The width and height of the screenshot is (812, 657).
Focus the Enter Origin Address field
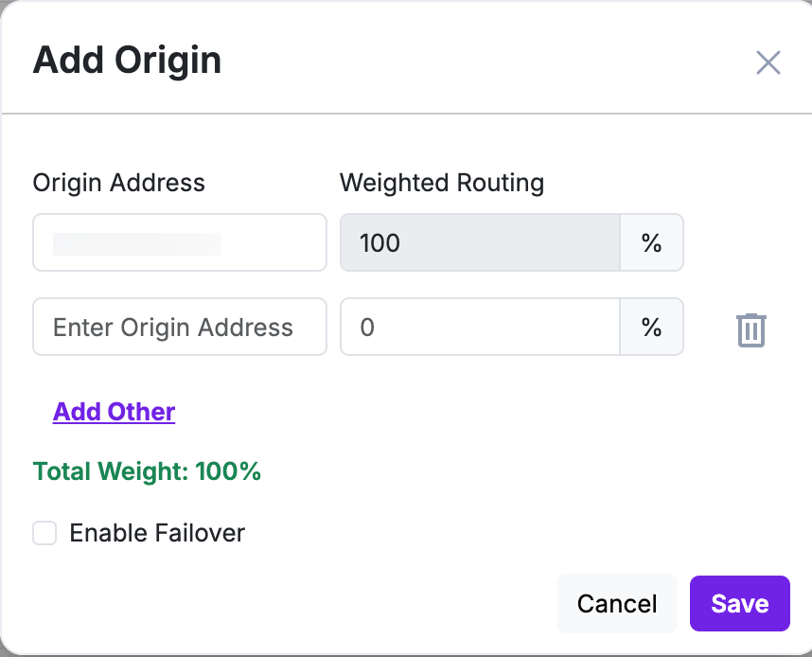(x=180, y=327)
